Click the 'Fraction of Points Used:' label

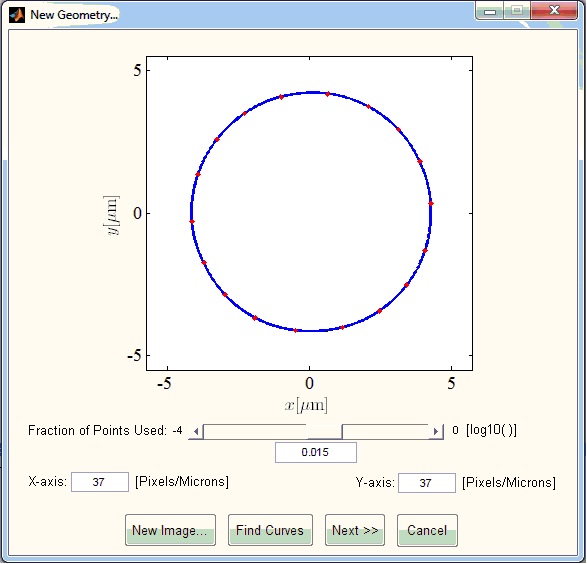coord(97,430)
